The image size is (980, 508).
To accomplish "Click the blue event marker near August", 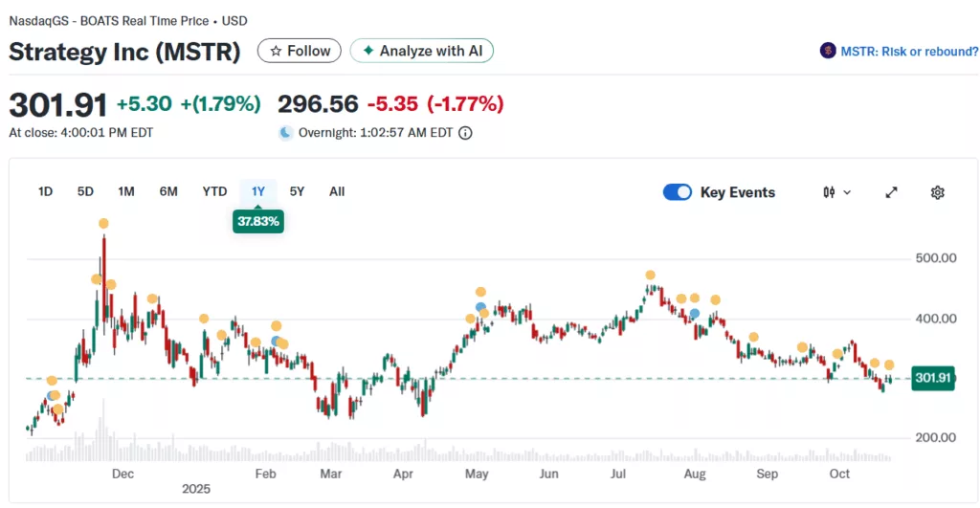I will (x=695, y=313).
